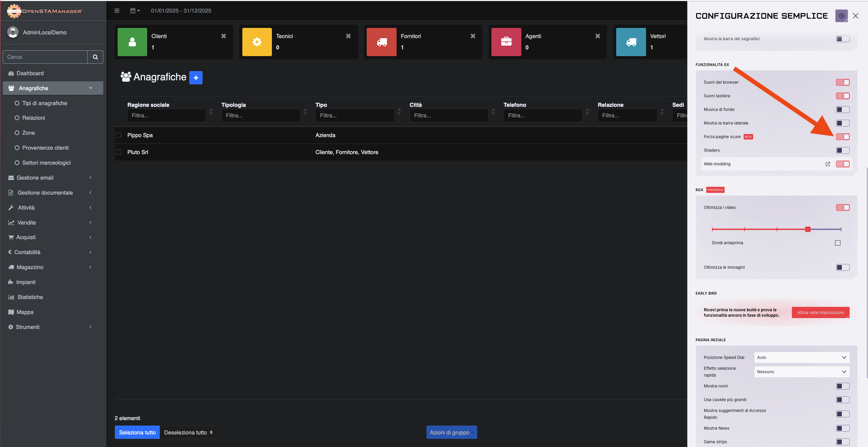This screenshot has height=447, width=868.
Task: Check the Pippo Spa row checkbox
Action: pos(119,135)
